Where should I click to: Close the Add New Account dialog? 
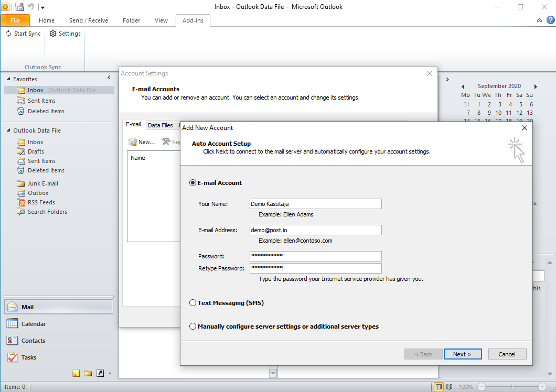525,128
